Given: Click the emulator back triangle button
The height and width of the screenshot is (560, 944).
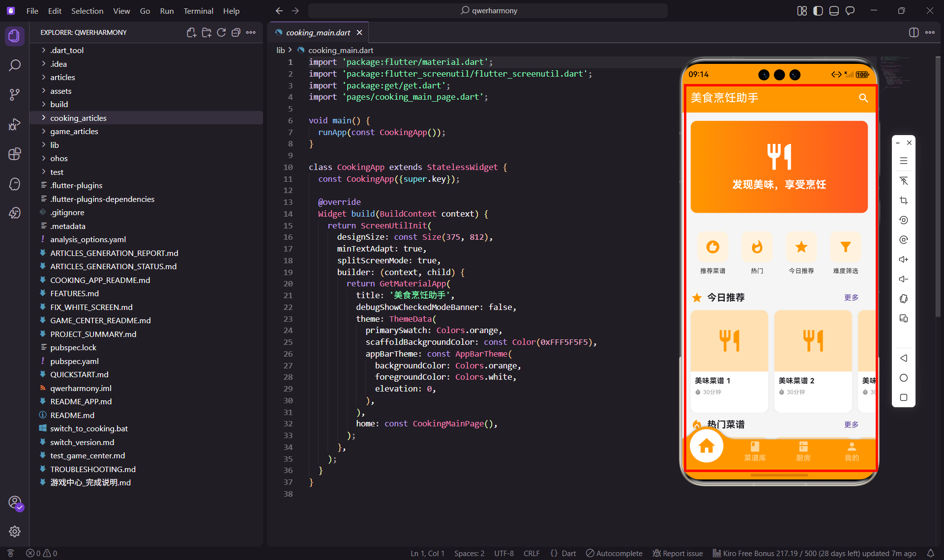Looking at the screenshot, I should (903, 358).
